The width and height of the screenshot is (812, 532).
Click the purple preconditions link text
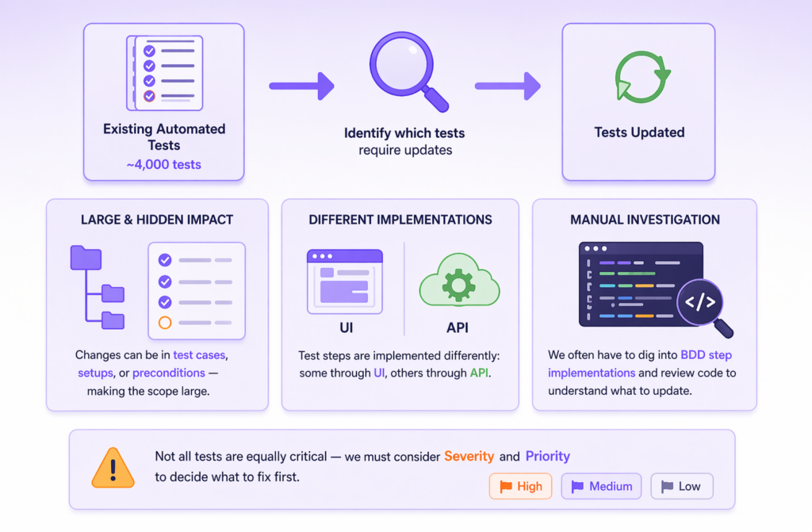tap(169, 373)
